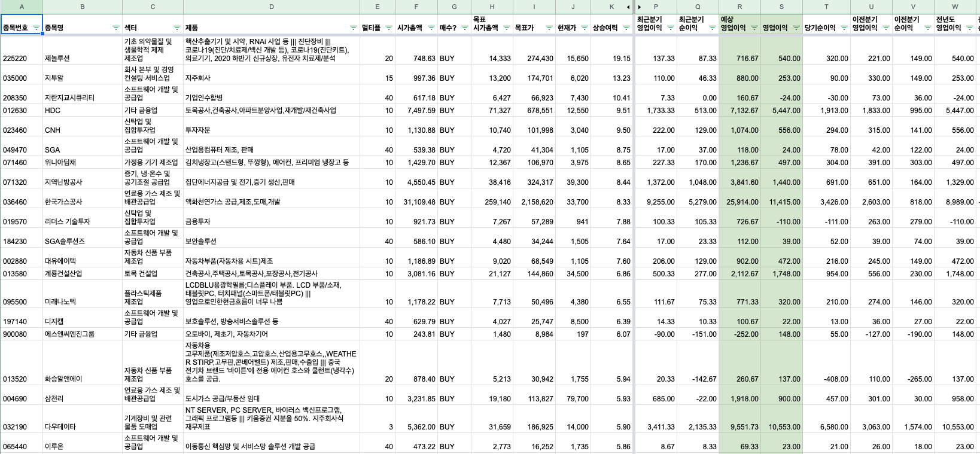This screenshot has height=454, width=980.
Task: Select column W header
Action: click(x=955, y=7)
